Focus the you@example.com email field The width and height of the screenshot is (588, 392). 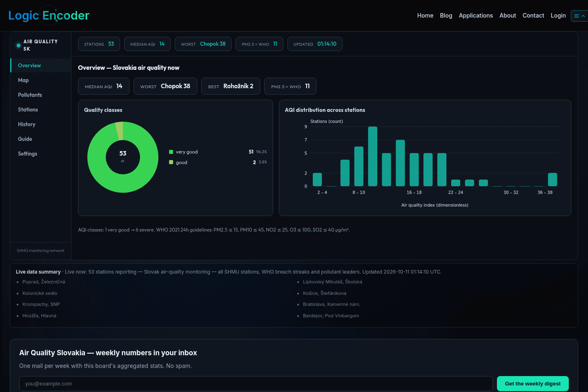tap(256, 383)
